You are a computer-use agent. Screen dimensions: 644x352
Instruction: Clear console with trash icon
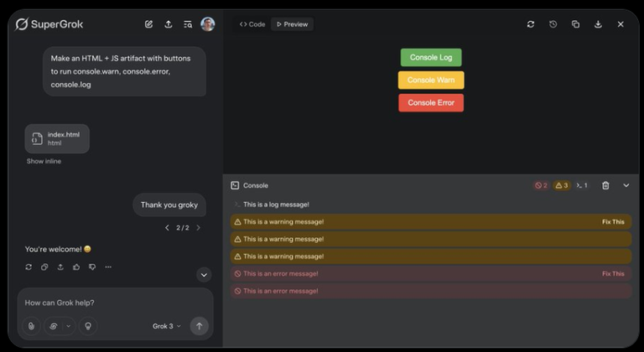tap(605, 186)
